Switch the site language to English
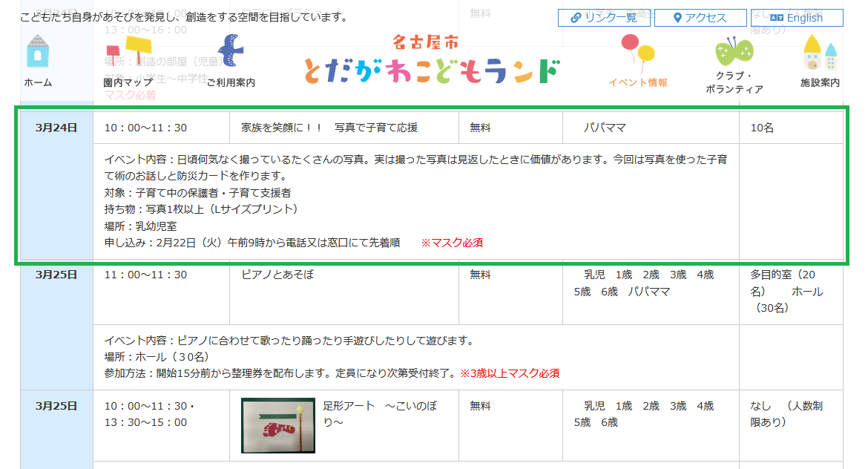 pos(797,18)
